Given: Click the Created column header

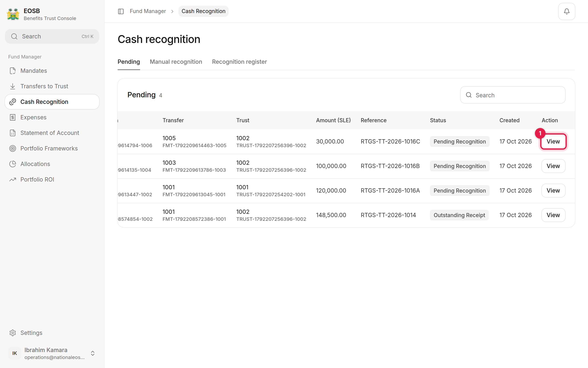Looking at the screenshot, I should 509,120.
